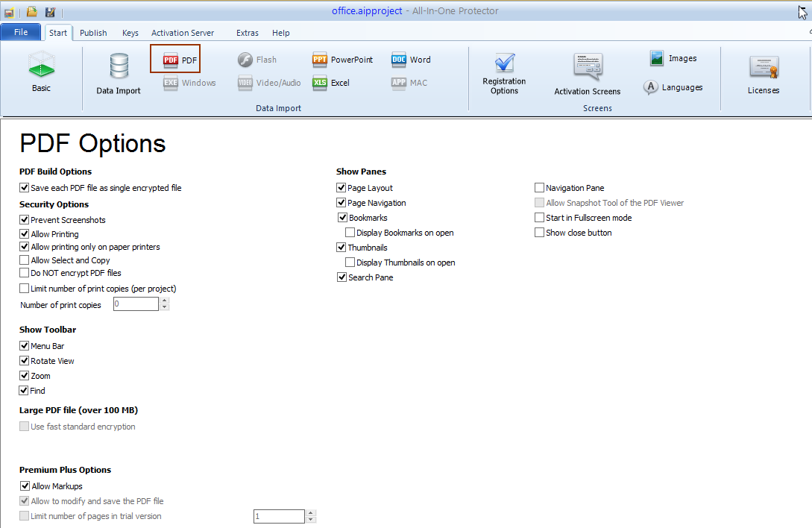Toggle Search Pane checkbox
The image size is (812, 528).
tap(342, 277)
